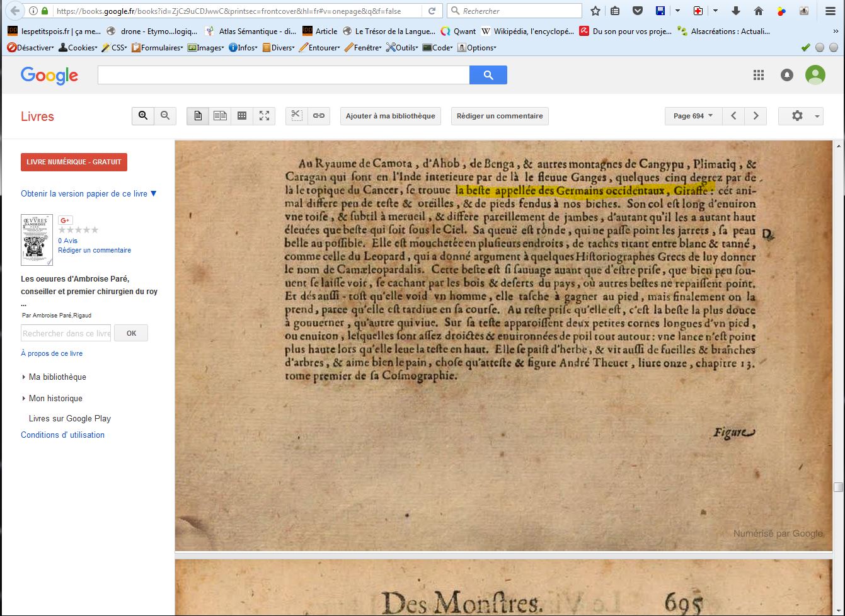Click the link share icon

tap(319, 116)
